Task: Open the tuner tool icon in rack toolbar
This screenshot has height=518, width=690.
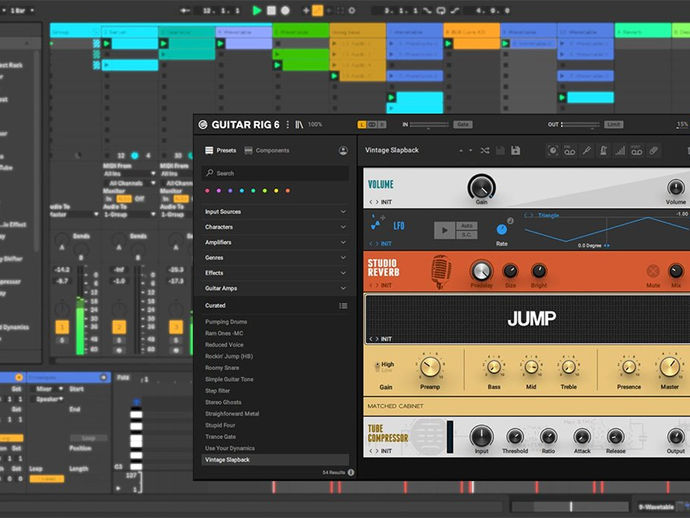Action: [586, 151]
